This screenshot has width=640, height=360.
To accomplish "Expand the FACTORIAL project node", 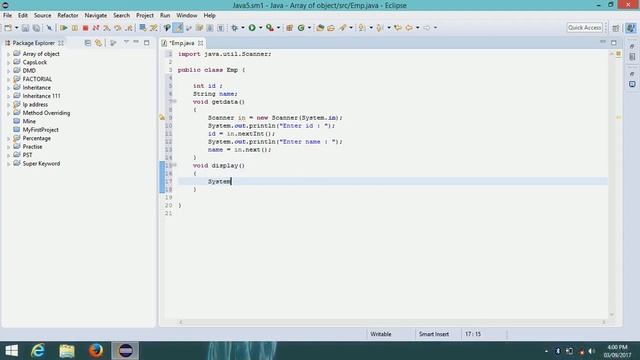I will pos(8,79).
